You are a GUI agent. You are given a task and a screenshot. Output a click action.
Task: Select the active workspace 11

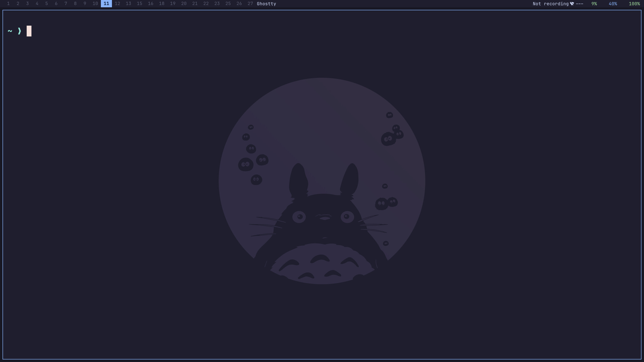click(106, 4)
